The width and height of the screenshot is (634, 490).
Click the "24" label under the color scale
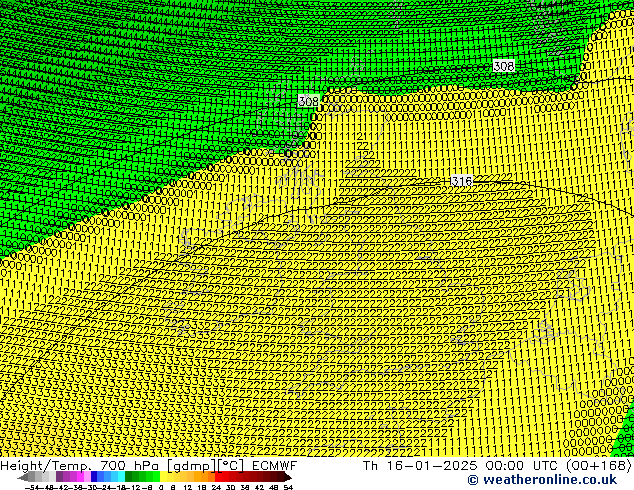click(216, 487)
